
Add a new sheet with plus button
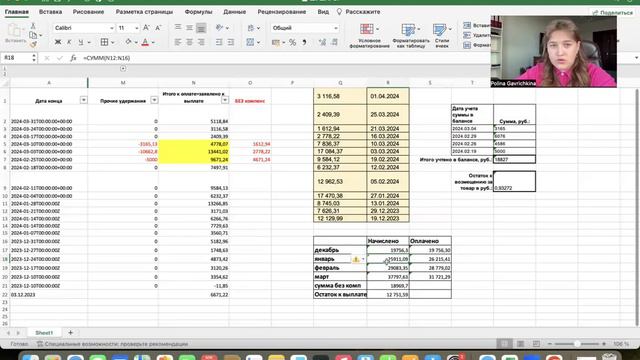(x=70, y=333)
